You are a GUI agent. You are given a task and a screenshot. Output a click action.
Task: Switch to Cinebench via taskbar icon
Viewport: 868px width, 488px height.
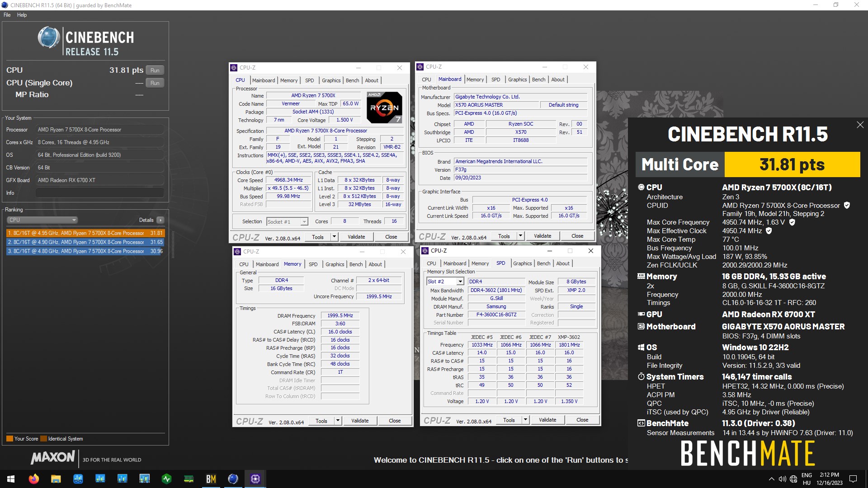[233, 479]
